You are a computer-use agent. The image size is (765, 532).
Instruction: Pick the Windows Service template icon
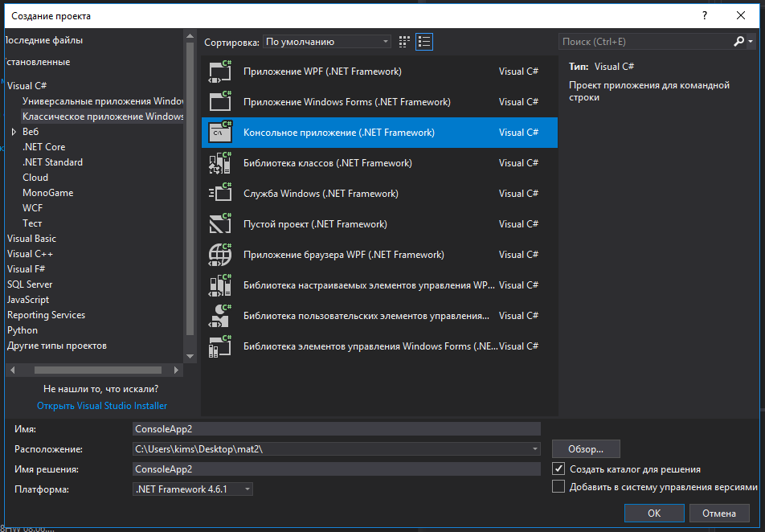tap(220, 194)
